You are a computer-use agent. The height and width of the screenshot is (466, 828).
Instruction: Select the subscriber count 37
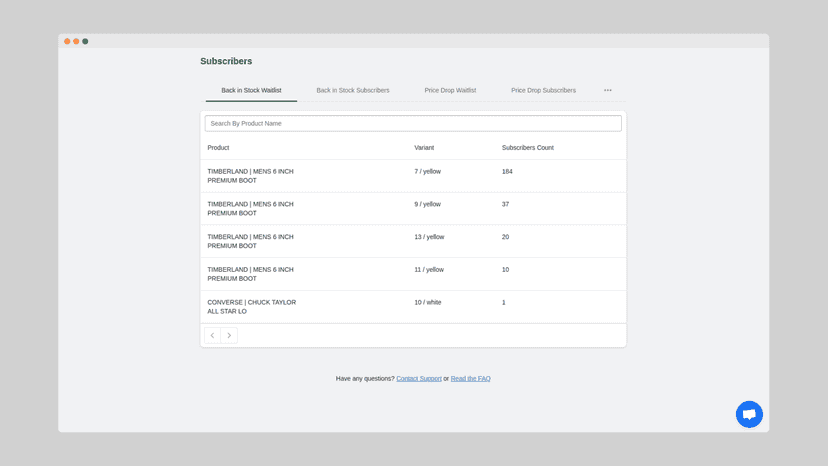pyautogui.click(x=505, y=204)
